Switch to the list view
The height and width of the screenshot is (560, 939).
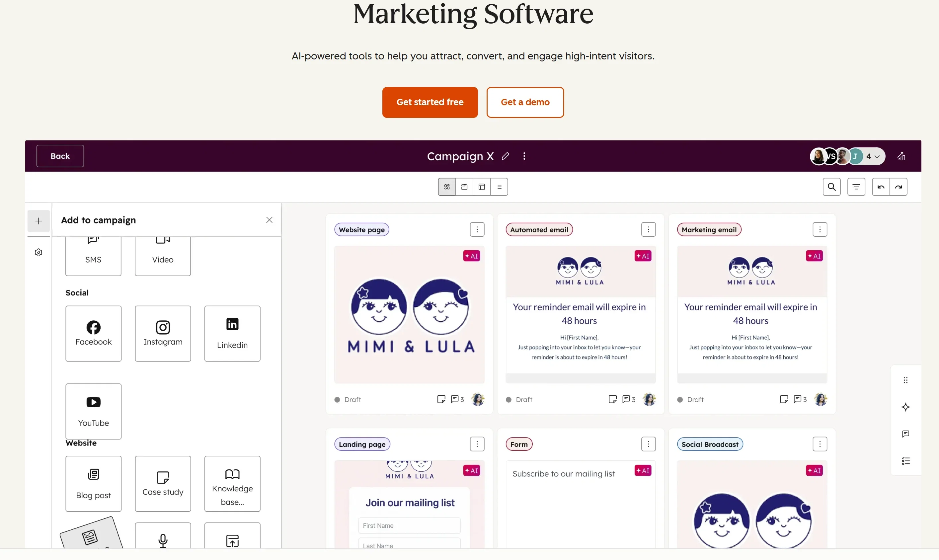pos(499,187)
